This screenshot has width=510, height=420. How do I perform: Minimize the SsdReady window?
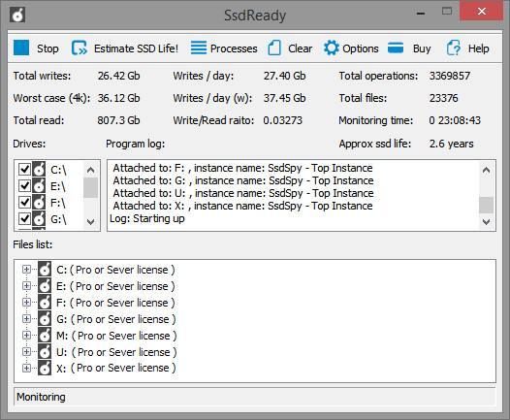coord(421,13)
